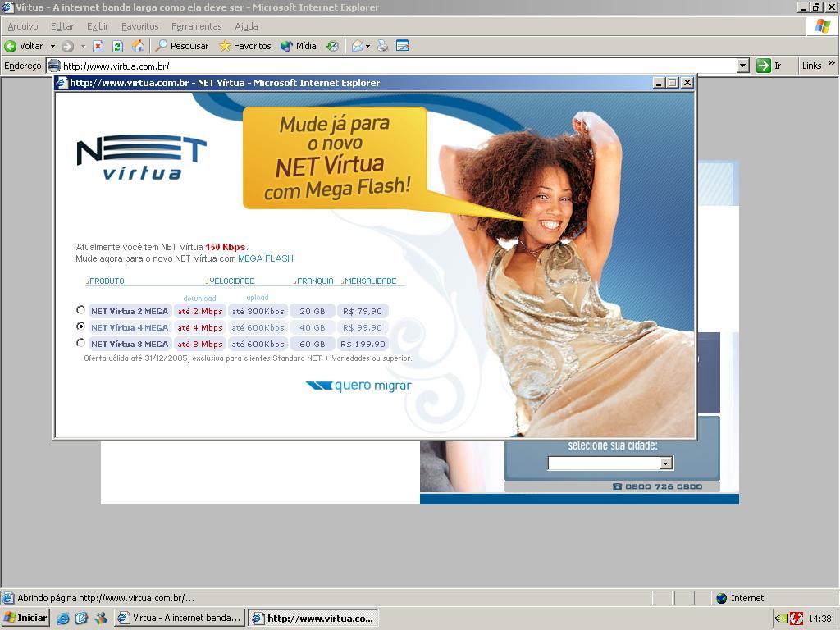The height and width of the screenshot is (630, 840).
Task: Open the Pesquisar search toolbar button
Action: pos(181,46)
